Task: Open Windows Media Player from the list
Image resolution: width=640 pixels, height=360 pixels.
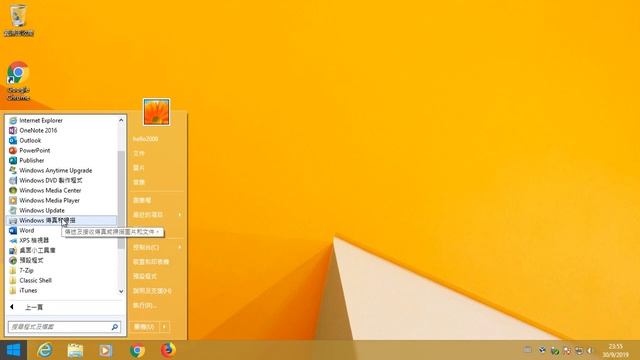Action: pyautogui.click(x=62, y=200)
